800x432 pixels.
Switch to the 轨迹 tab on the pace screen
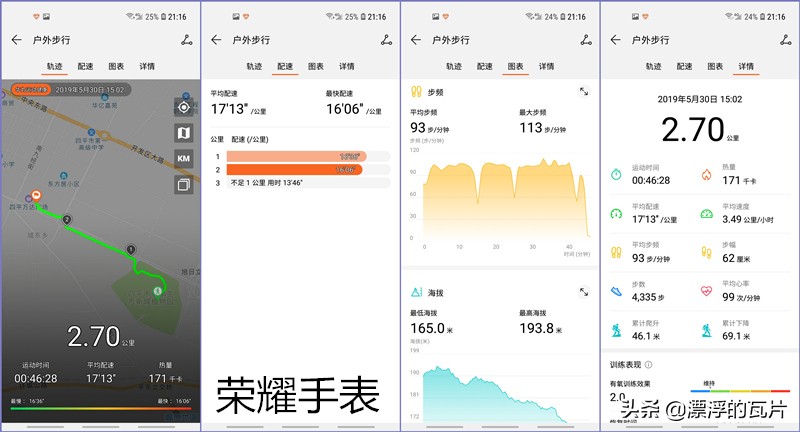[x=254, y=66]
